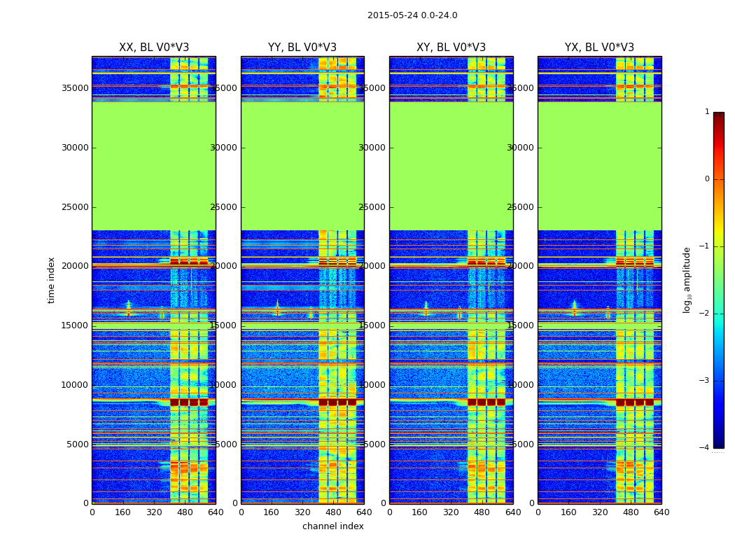Click the spike feature near channel 190 in XX
735x560 pixels.
[x=128, y=308]
